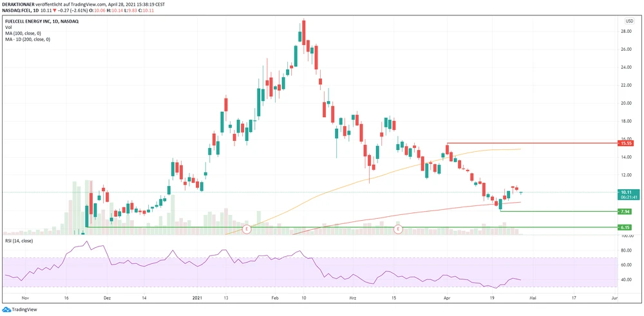Image resolution: width=644 pixels, height=316 pixels.
Task: Toggle the Vol indicator label
Action: tap(8, 28)
